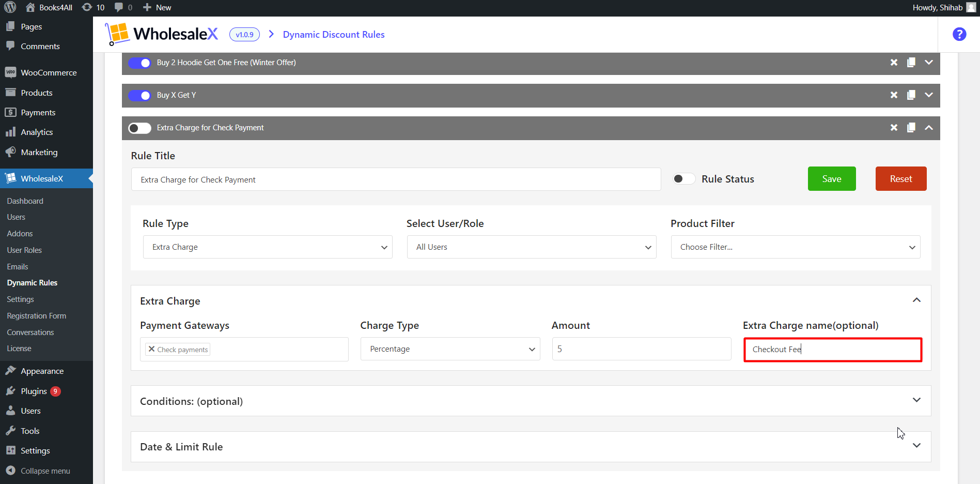980x484 pixels.
Task: Turn on the Rule Status switch
Action: pos(683,179)
